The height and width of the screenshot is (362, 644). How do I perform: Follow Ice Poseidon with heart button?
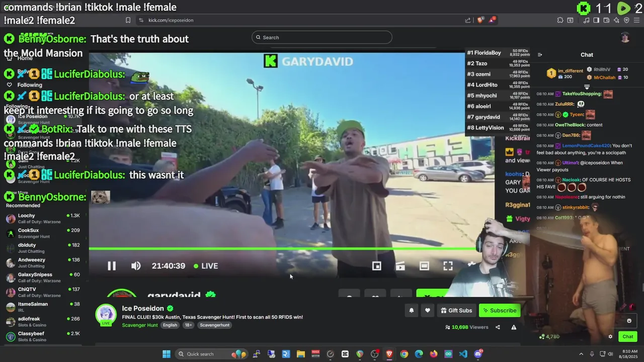pyautogui.click(x=428, y=311)
